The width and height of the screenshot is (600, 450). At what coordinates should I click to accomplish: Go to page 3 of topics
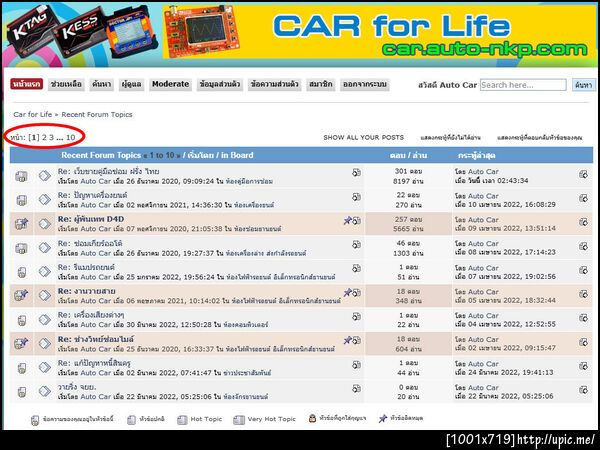51,137
